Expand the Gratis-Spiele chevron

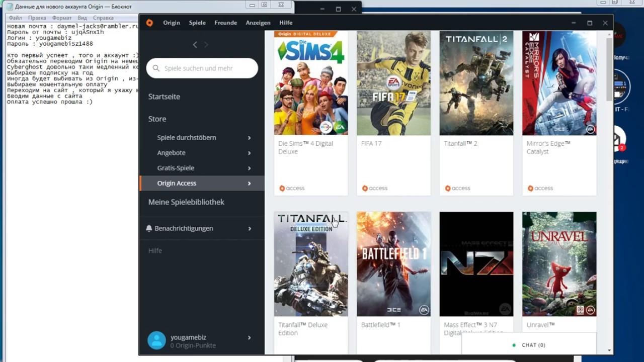pos(249,168)
